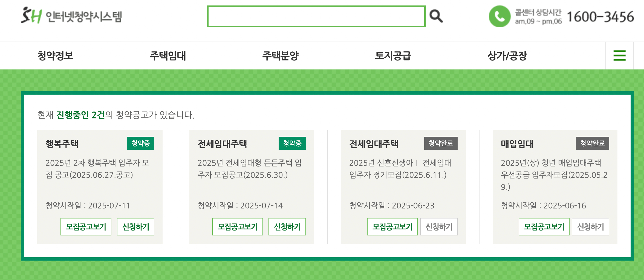644x280 pixels.
Task: Open the 상가/공장 menu
Action: (507, 56)
